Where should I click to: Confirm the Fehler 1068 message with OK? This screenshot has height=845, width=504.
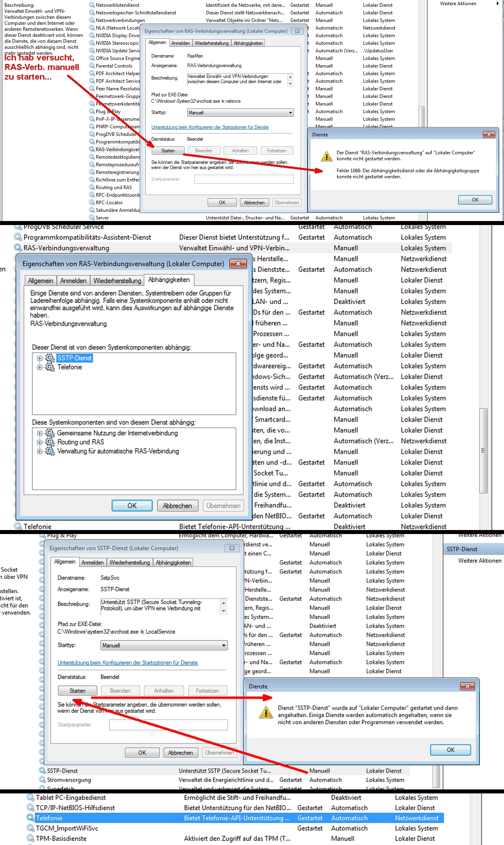point(475,200)
